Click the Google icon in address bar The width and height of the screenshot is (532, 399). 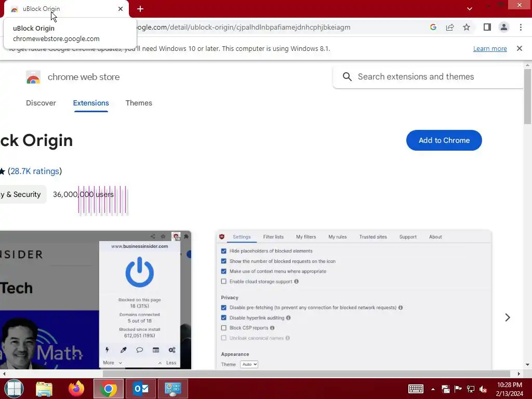(x=433, y=27)
